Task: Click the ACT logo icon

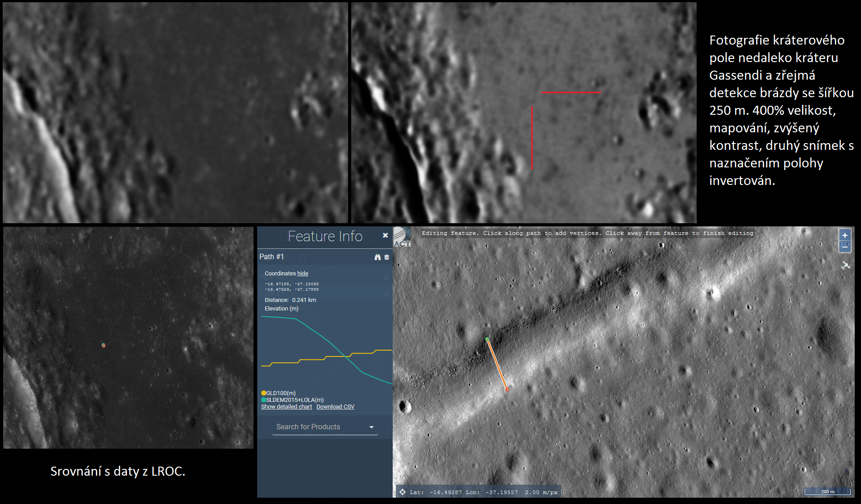Action: point(402,237)
